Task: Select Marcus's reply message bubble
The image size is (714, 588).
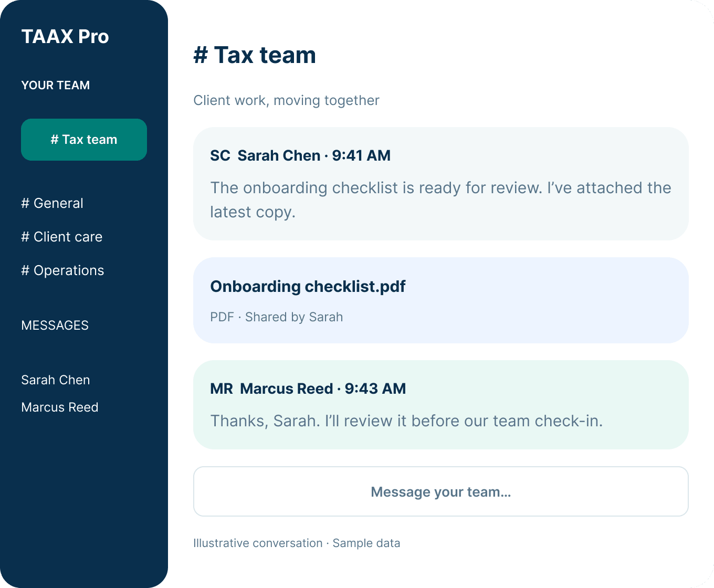Action: tap(441, 405)
